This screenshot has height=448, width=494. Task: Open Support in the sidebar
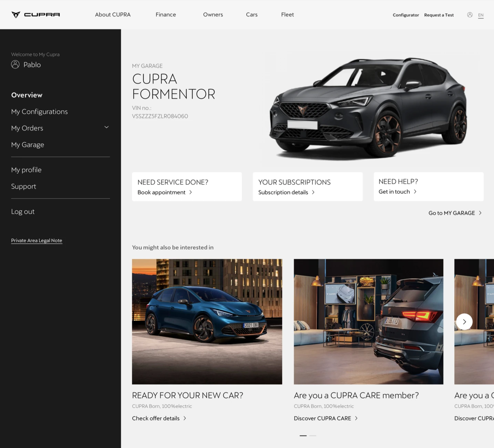point(23,186)
